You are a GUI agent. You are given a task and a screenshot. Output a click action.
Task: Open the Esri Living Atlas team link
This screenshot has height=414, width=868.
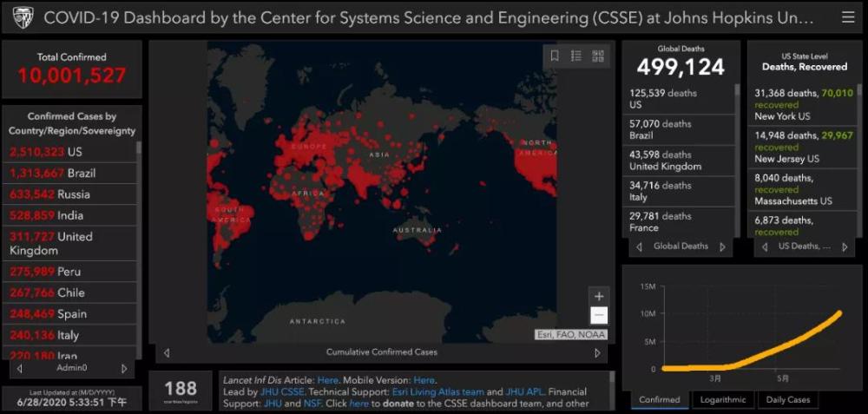point(437,391)
